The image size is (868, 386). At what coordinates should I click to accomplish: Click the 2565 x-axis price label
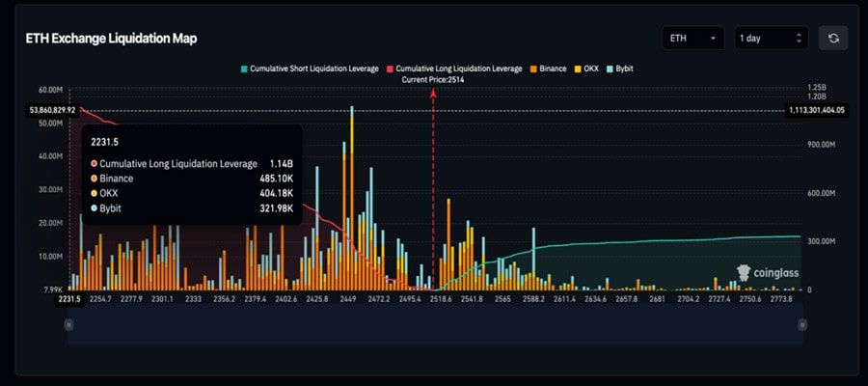click(x=502, y=299)
